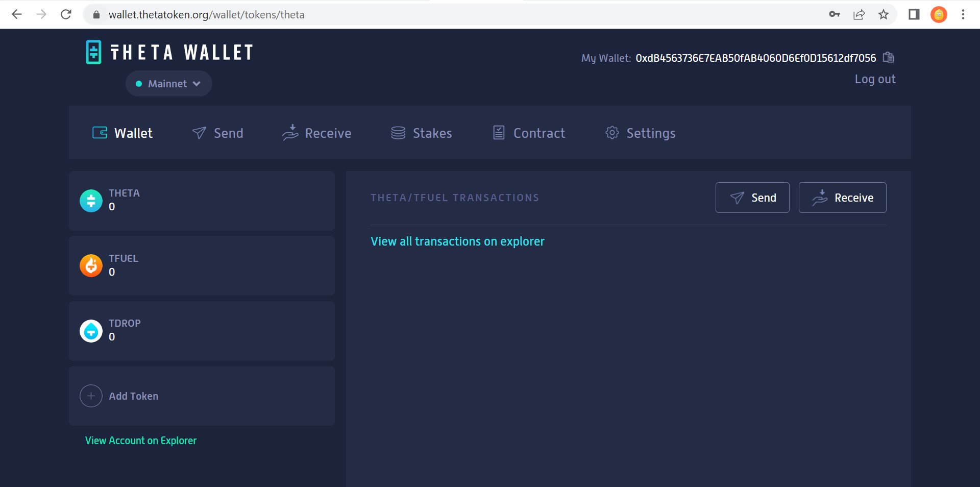
Task: Select the TFUEL balance card
Action: click(x=202, y=265)
